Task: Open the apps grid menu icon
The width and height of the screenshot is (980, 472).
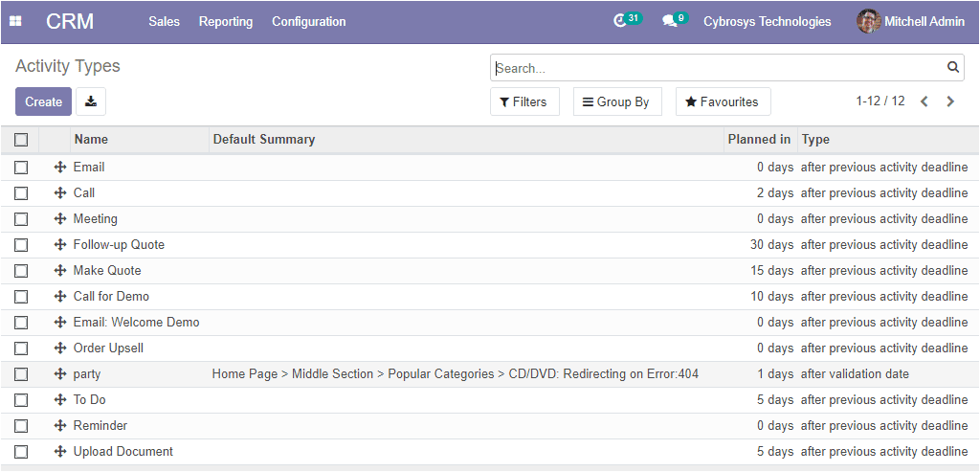Action: pyautogui.click(x=15, y=21)
